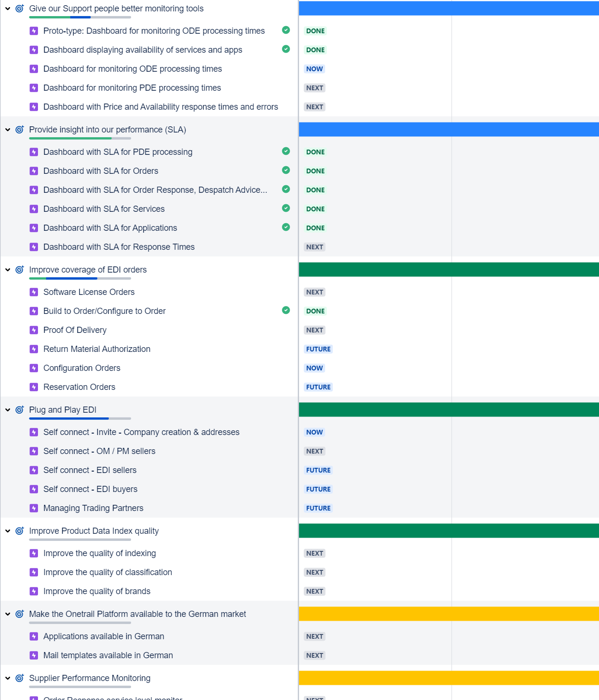The image size is (599, 700).
Task: Click the yellow timeline bar for German market goal
Action: point(449,614)
